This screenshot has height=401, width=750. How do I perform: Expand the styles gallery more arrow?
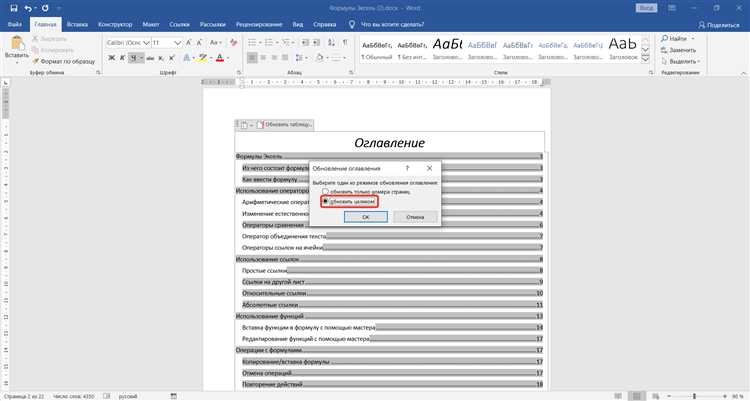(645, 59)
